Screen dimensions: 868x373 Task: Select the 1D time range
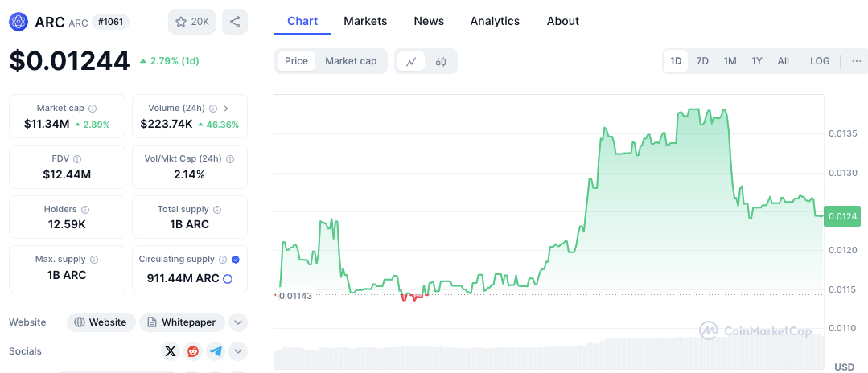pyautogui.click(x=676, y=61)
